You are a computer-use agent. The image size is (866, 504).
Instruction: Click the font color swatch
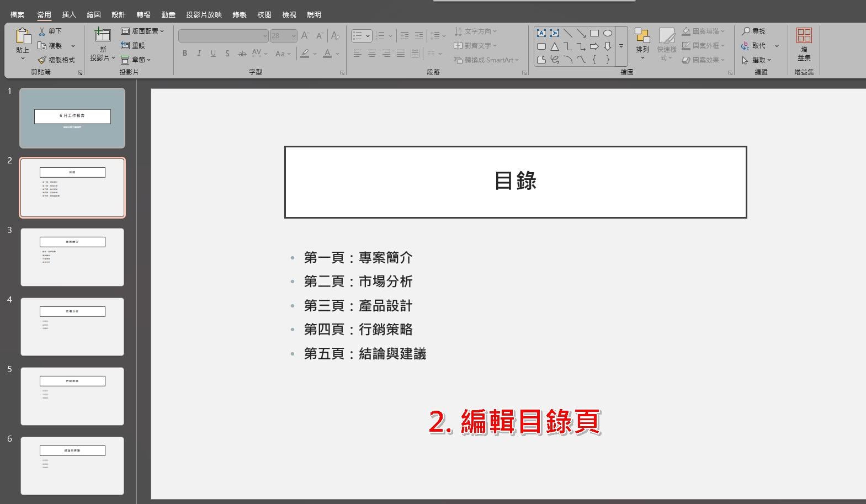pyautogui.click(x=327, y=54)
